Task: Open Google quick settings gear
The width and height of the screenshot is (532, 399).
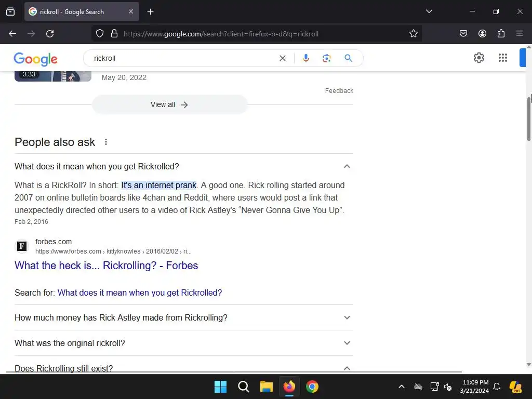Action: 478,58
